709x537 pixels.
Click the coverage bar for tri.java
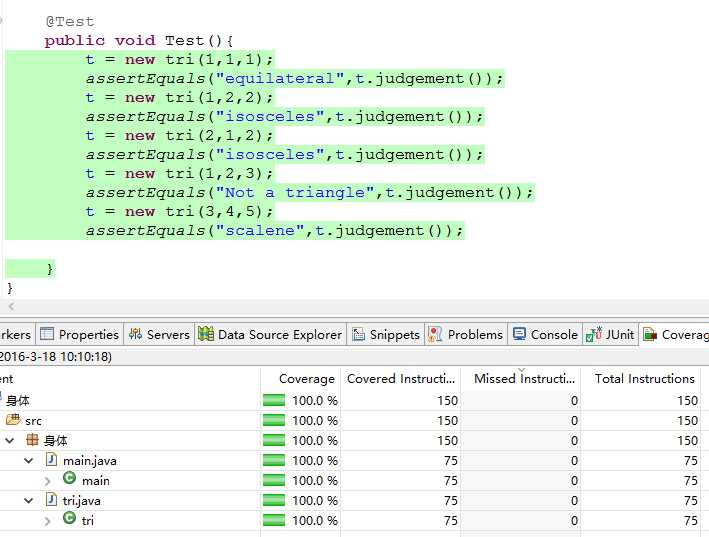tap(274, 500)
